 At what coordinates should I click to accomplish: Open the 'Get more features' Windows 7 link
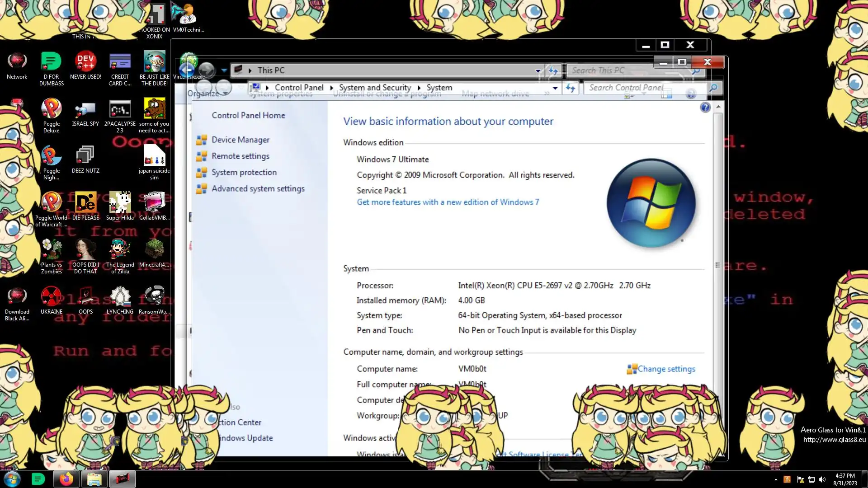tap(448, 202)
